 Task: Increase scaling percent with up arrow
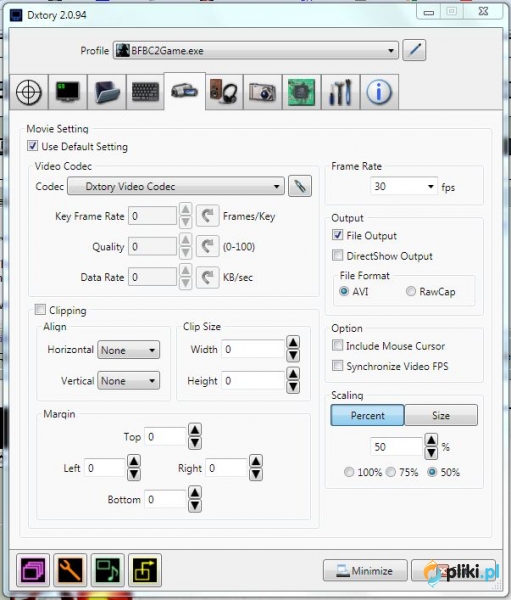click(431, 440)
